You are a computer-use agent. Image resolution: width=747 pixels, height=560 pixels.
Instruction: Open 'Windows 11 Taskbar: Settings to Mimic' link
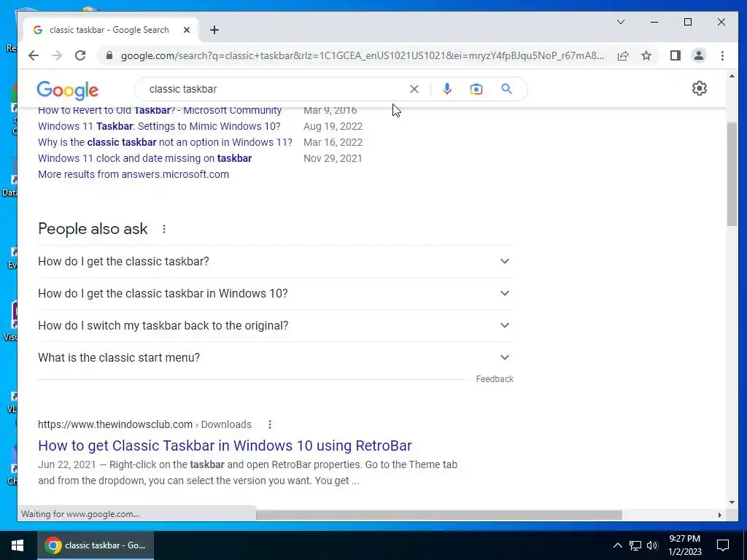point(159,126)
